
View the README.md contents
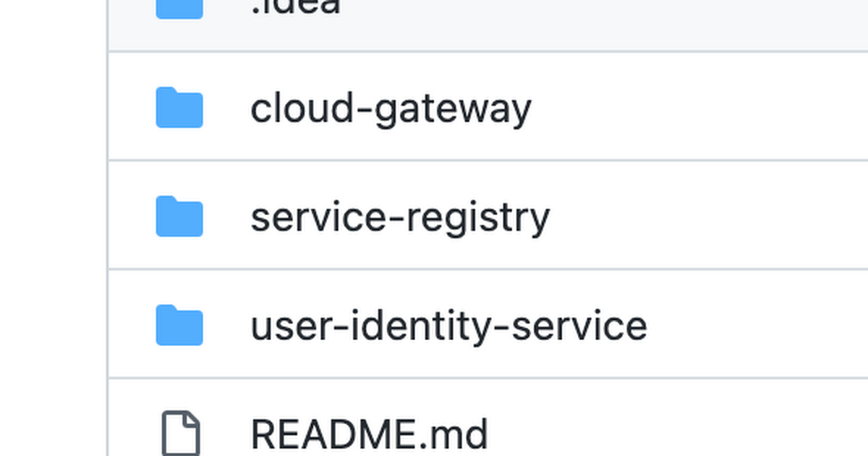369,432
